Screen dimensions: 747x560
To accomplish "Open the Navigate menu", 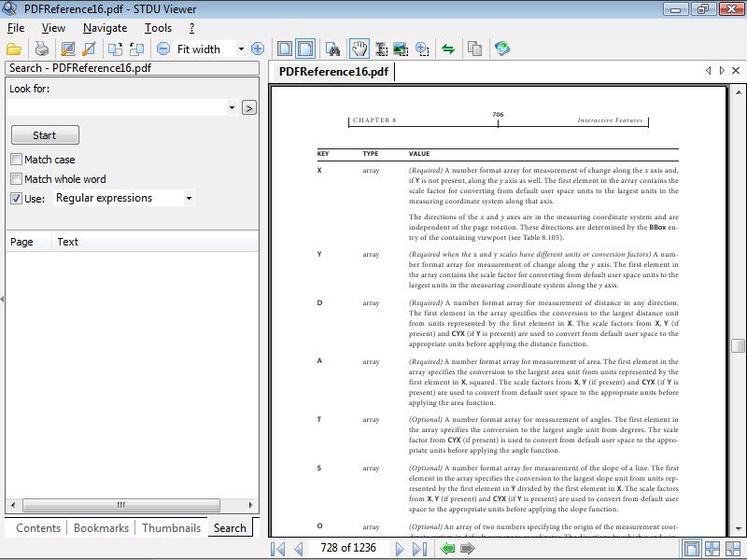I will (x=105, y=28).
